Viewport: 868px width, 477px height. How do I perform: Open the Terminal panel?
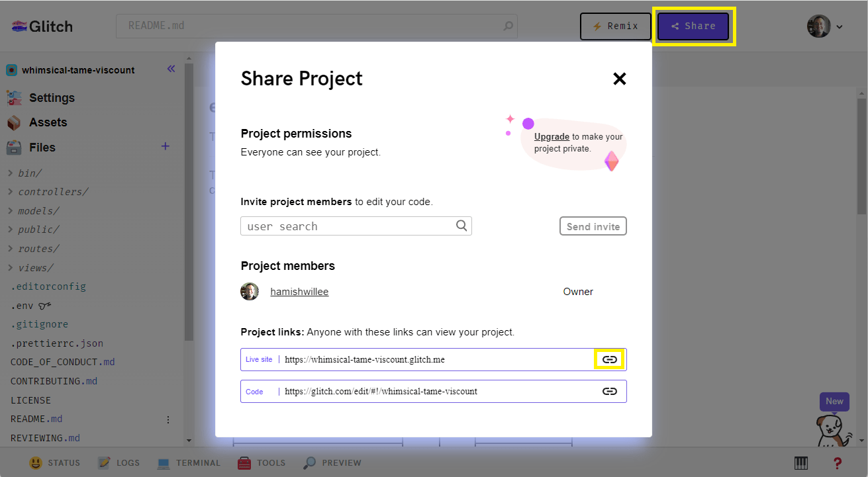point(189,462)
